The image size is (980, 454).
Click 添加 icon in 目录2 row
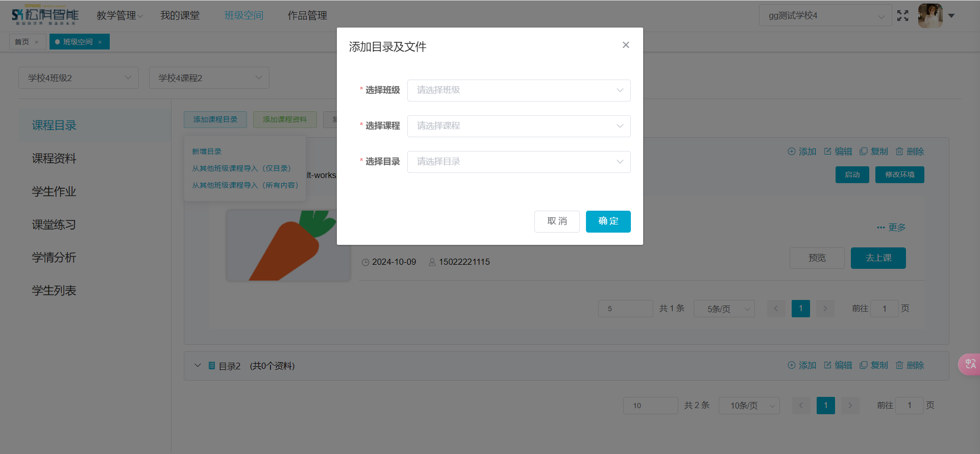click(x=792, y=365)
